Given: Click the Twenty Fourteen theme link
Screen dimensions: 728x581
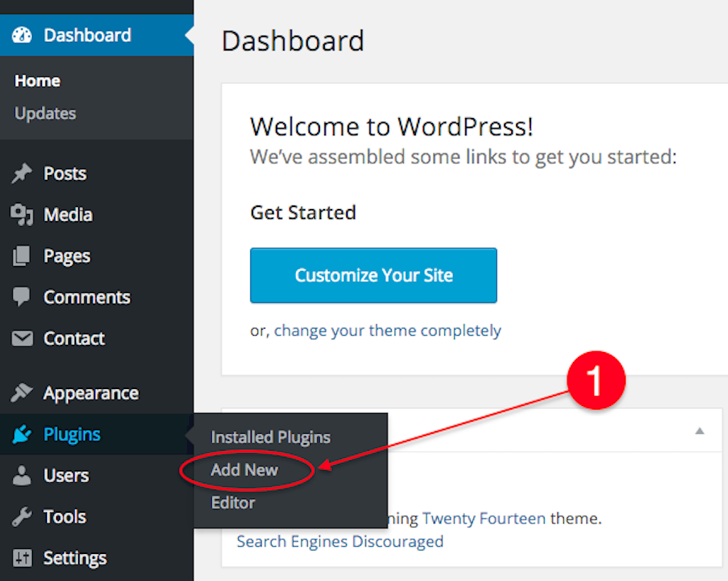Looking at the screenshot, I should point(483,518).
